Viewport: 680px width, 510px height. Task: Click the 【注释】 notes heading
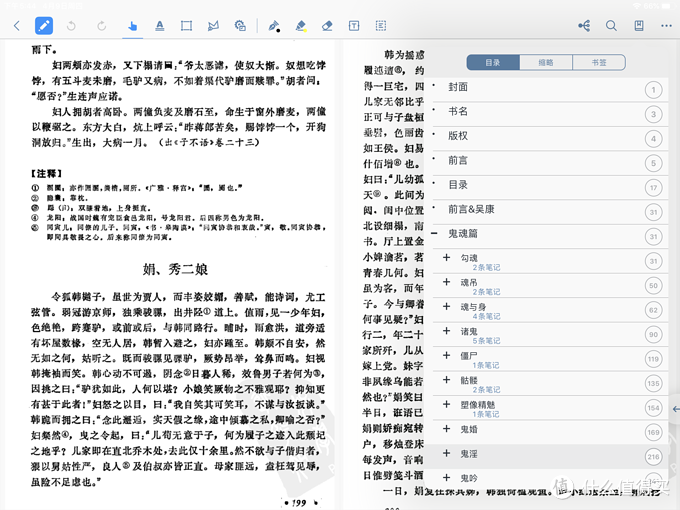pos(46,173)
